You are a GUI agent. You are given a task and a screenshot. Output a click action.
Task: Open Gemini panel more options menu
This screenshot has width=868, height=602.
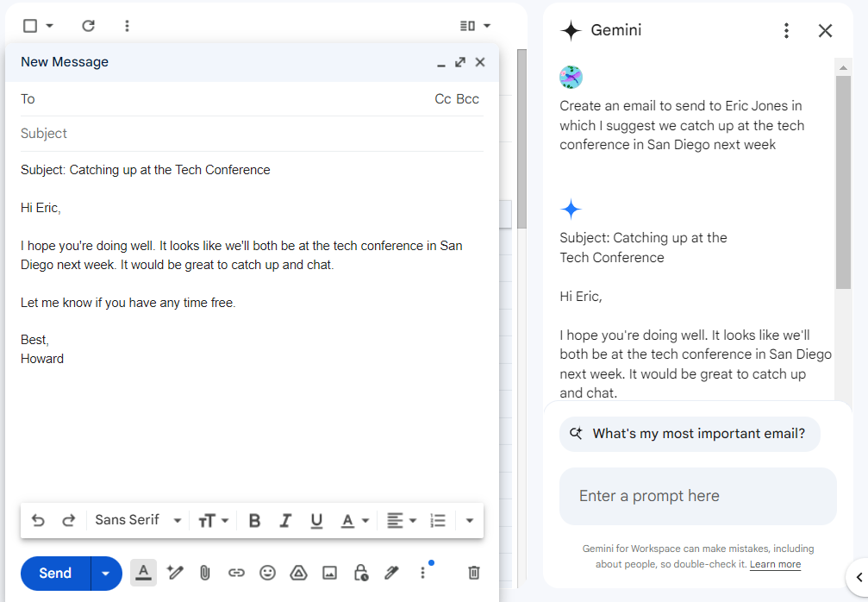pyautogui.click(x=785, y=31)
